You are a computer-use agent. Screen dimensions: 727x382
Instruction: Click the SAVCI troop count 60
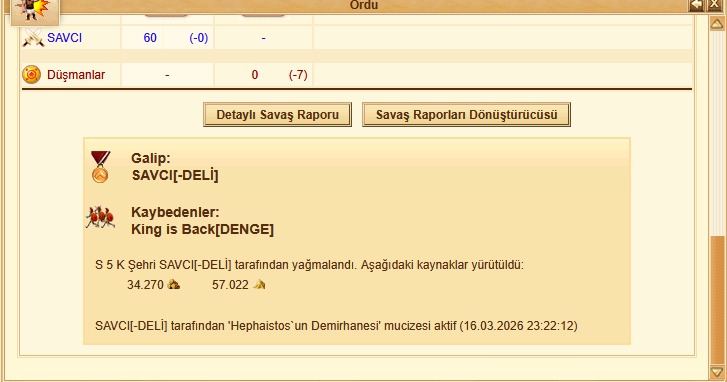(x=150, y=38)
